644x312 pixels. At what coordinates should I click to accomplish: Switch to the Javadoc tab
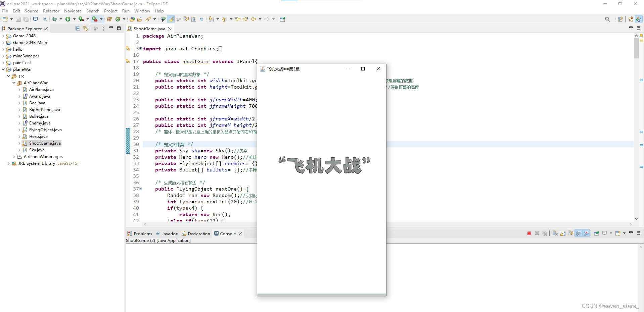tap(167, 233)
